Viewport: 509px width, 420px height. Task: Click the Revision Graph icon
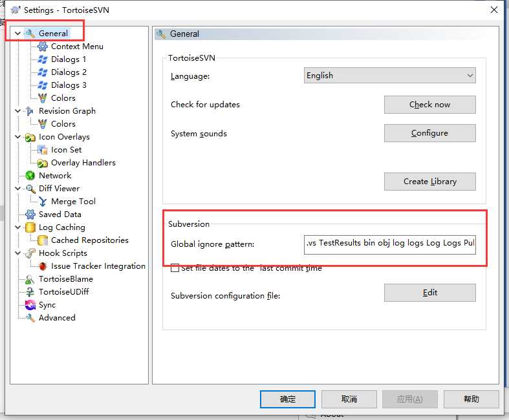(30, 111)
